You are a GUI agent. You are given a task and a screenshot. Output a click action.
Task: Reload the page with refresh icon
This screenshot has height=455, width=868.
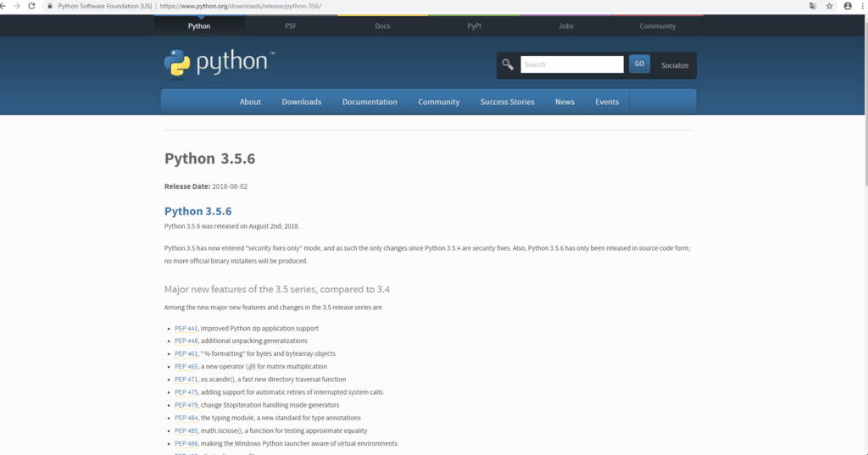pos(31,6)
